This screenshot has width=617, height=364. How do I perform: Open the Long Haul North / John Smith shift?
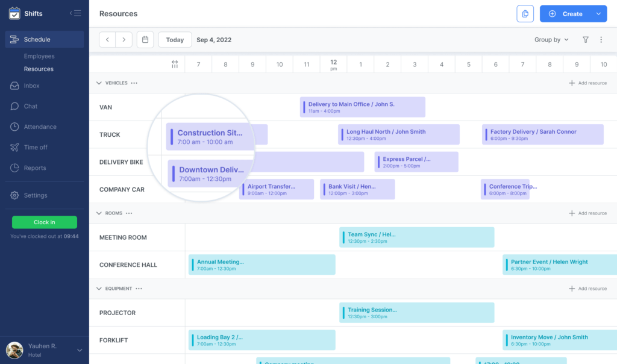(399, 134)
